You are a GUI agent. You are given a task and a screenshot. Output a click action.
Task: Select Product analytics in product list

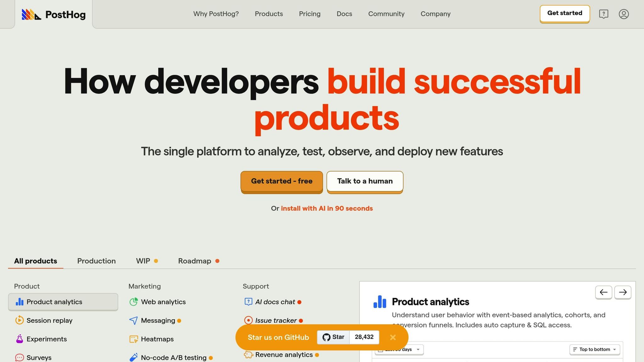pyautogui.click(x=63, y=302)
